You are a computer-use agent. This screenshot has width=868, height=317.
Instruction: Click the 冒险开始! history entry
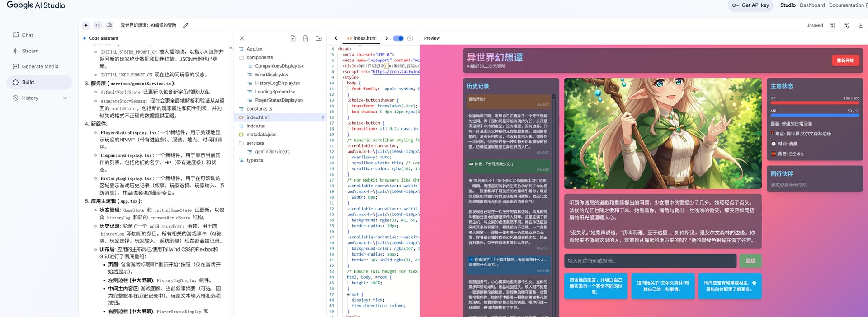[x=509, y=101]
